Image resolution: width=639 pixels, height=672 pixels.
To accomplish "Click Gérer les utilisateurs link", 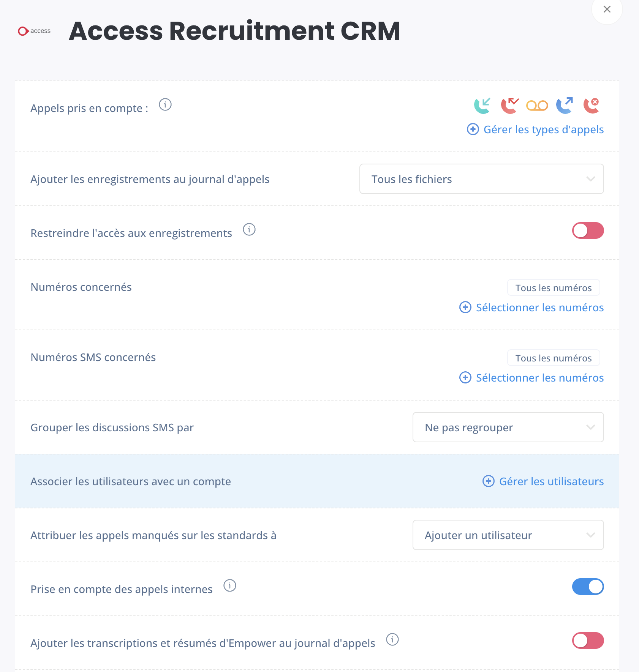I will (x=543, y=481).
